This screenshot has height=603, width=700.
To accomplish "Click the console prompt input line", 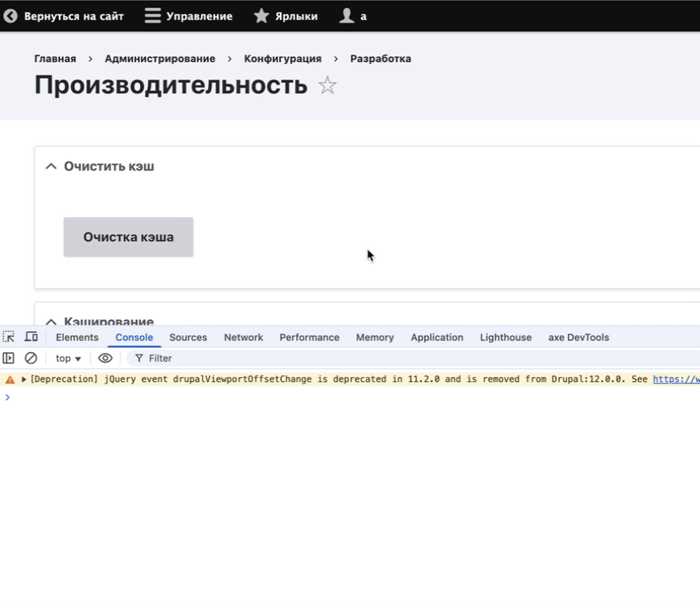I will [350, 397].
